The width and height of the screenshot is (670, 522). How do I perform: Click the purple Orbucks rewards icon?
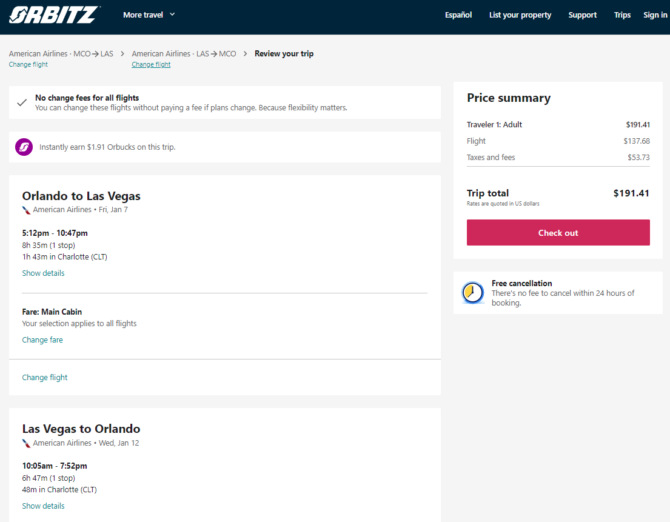[24, 147]
